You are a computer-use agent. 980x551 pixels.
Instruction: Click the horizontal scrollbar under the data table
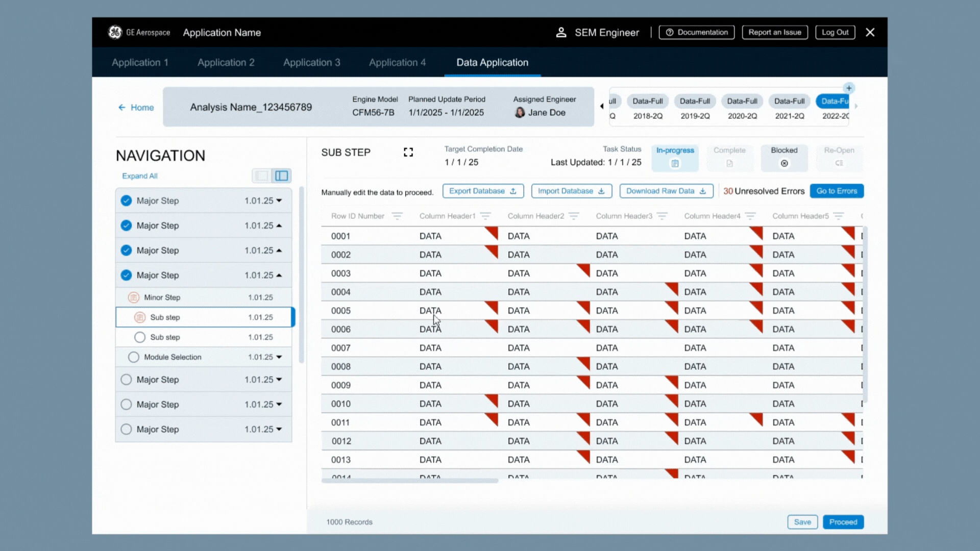[409, 481]
